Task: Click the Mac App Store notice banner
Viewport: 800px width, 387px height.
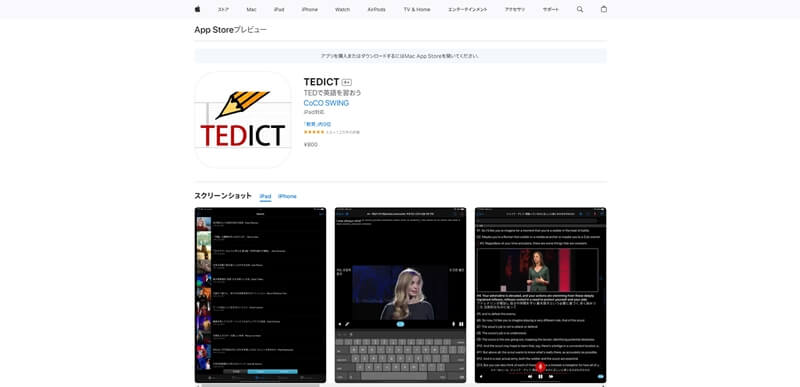Action: pyautogui.click(x=400, y=56)
